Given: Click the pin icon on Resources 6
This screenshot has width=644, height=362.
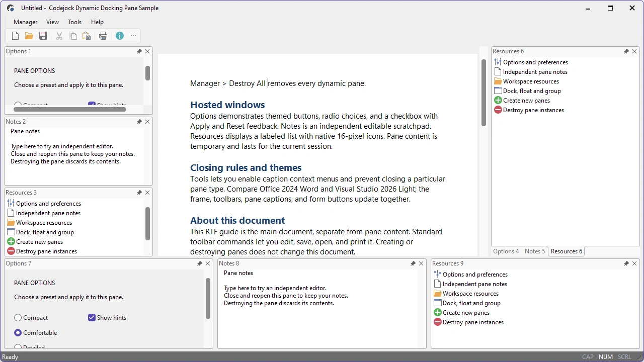Looking at the screenshot, I should 626,51.
